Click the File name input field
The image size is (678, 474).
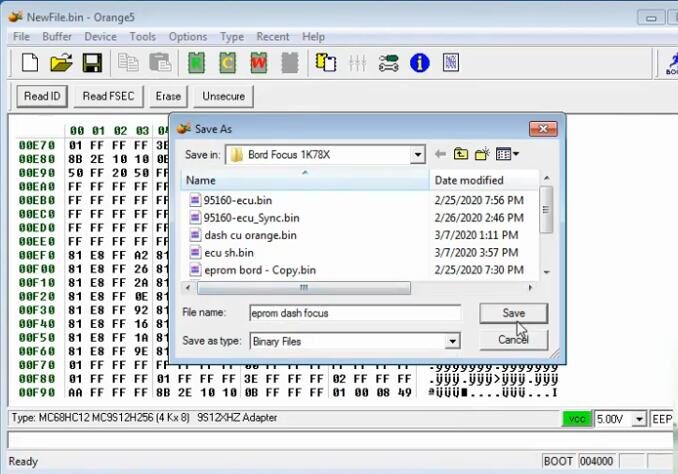pyautogui.click(x=354, y=313)
